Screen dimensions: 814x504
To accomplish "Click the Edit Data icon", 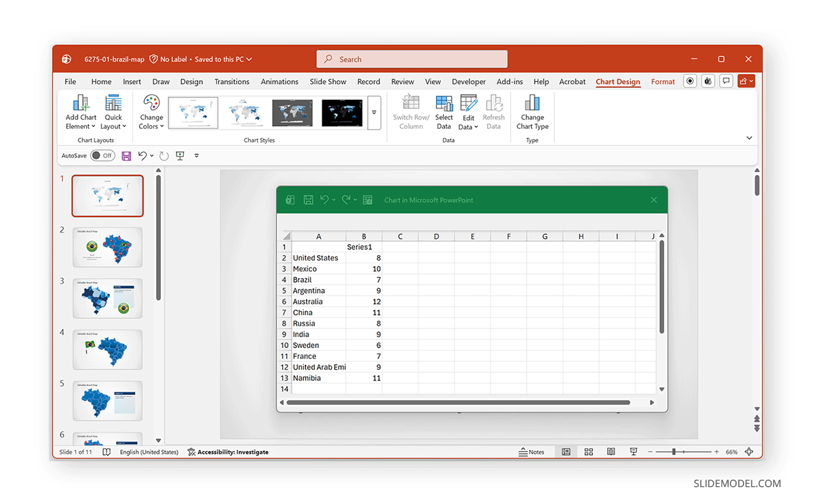I will click(468, 103).
